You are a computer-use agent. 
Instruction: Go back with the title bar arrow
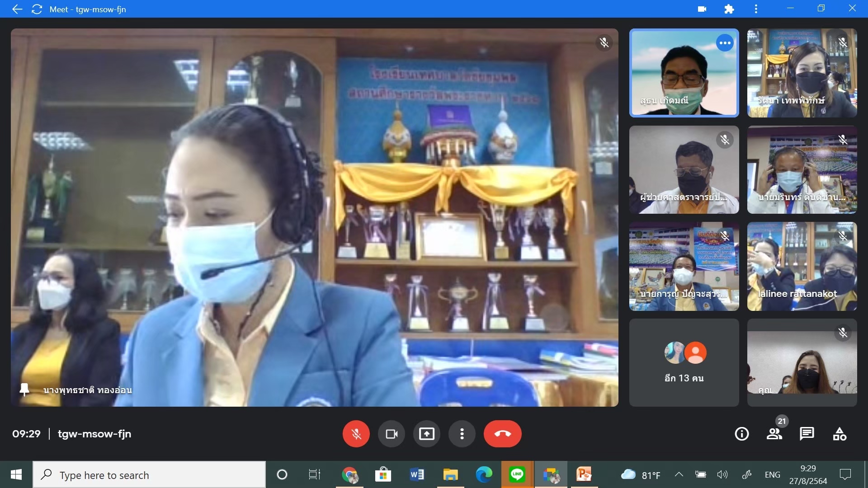17,9
